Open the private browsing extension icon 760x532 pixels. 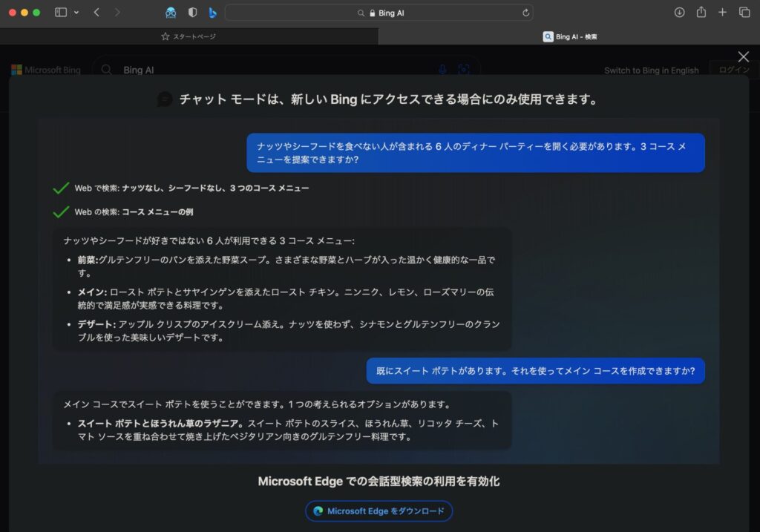coord(171,13)
